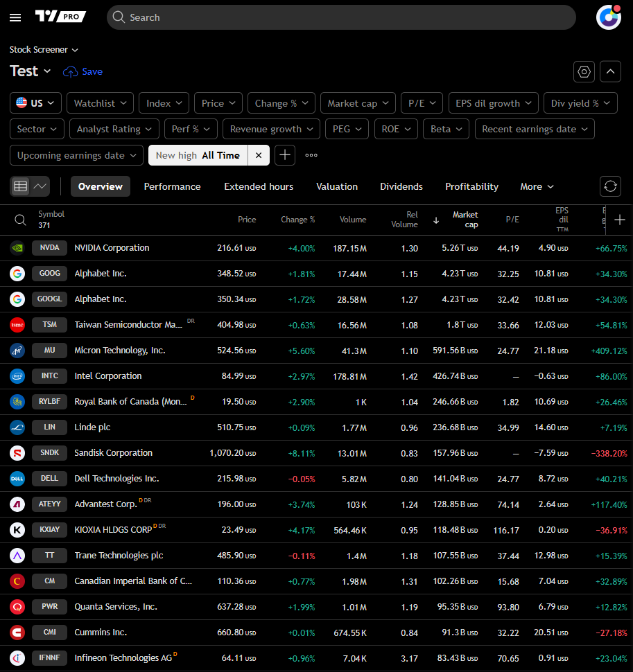Image resolution: width=633 pixels, height=672 pixels.
Task: Click the Linde logo icon
Action: [17, 427]
